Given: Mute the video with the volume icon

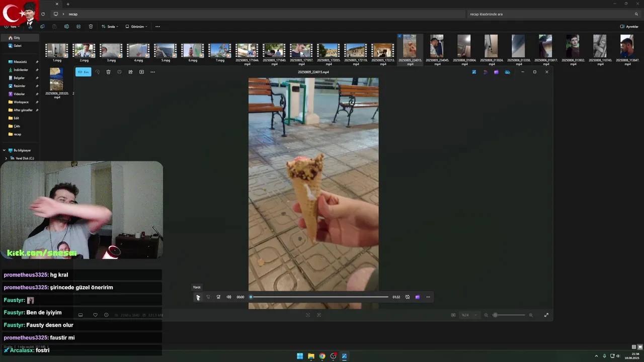Looking at the screenshot, I should click(x=229, y=297).
